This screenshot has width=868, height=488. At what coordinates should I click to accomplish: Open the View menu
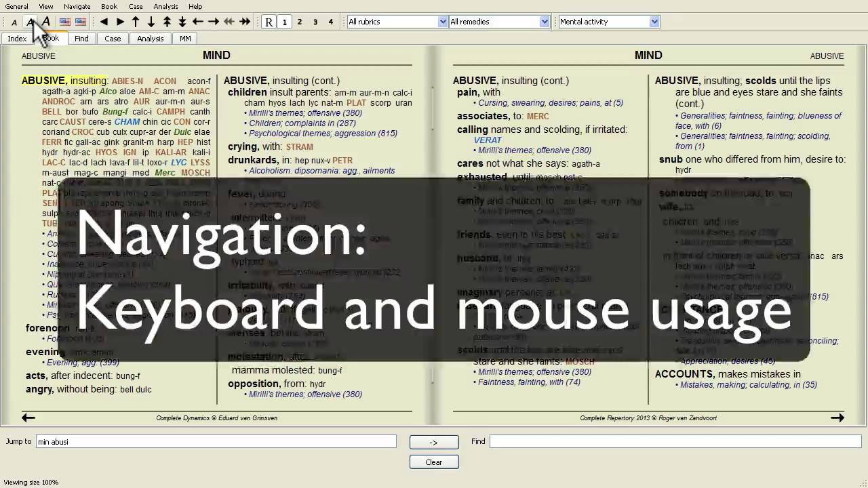pyautogui.click(x=46, y=6)
